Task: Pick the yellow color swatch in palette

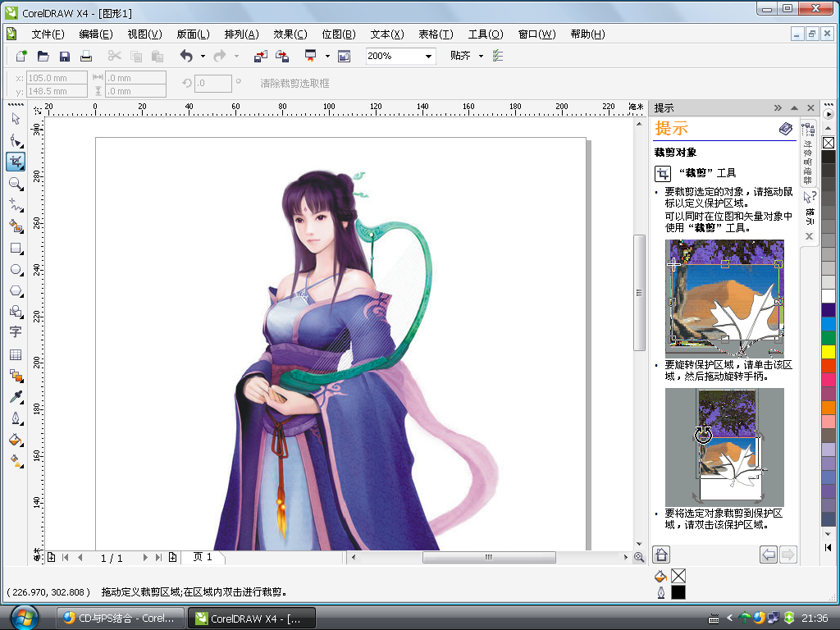Action: pos(828,351)
